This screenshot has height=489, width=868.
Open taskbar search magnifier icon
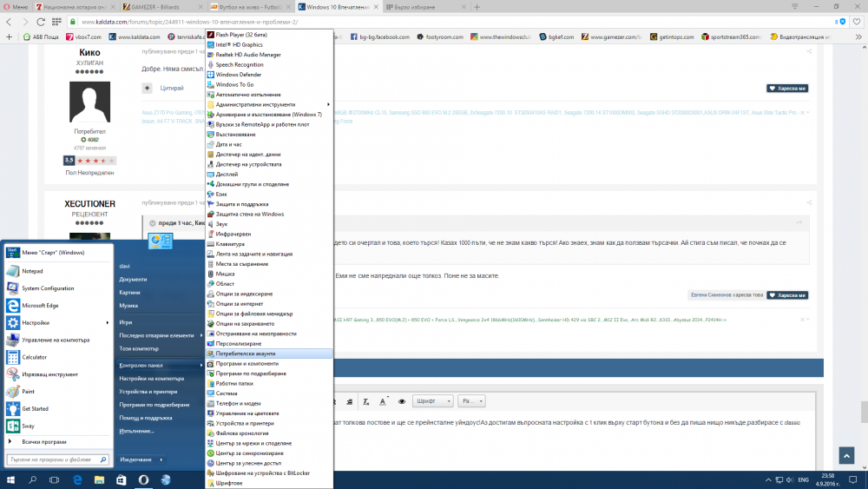tap(33, 480)
